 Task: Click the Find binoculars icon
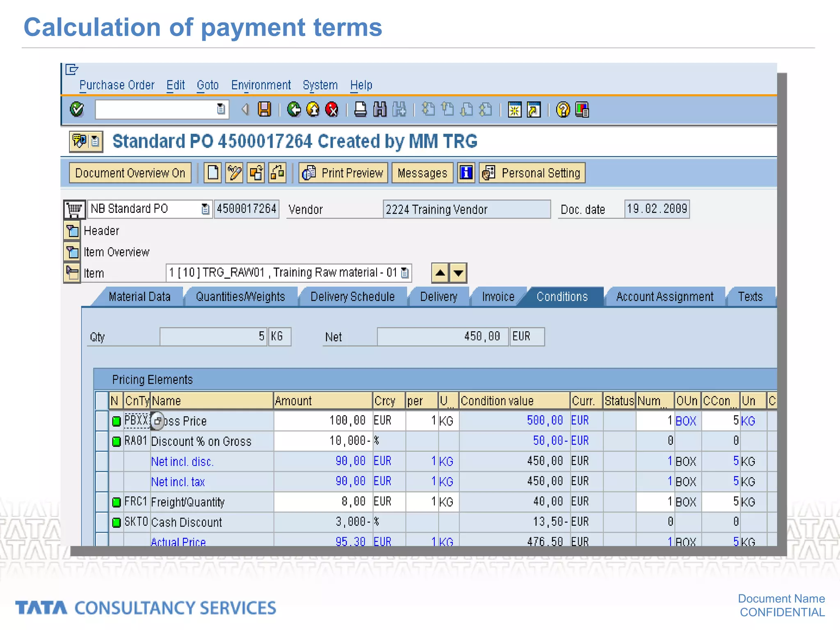click(x=380, y=110)
